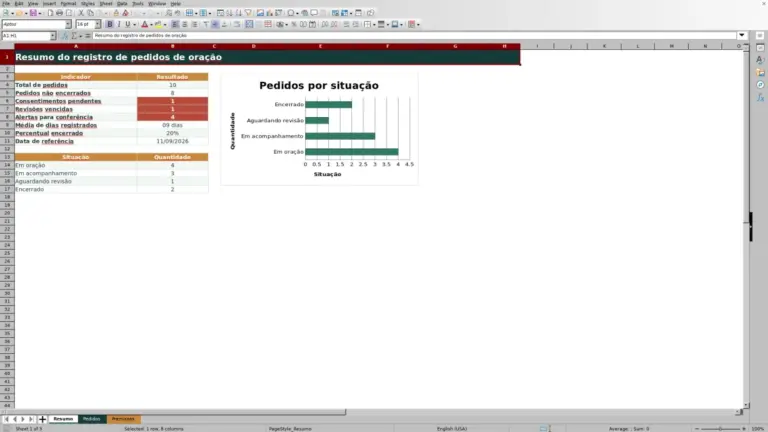This screenshot has width=768, height=432.
Task: Click the Sum sigma icon
Action: (x=74, y=35)
